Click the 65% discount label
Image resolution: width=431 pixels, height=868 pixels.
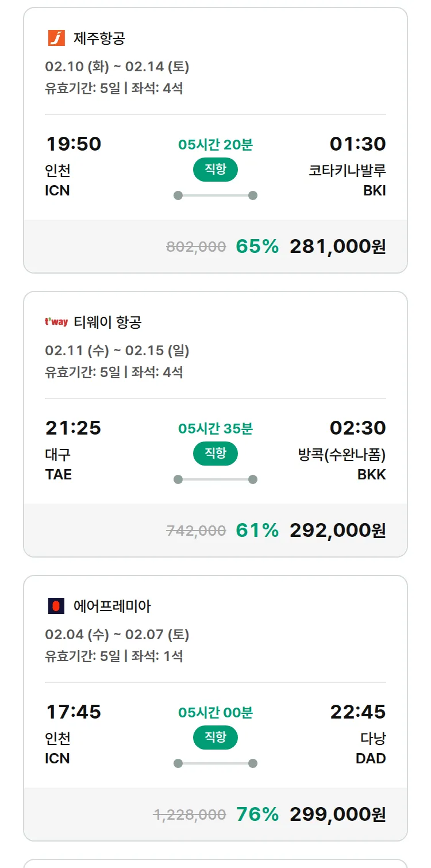257,247
